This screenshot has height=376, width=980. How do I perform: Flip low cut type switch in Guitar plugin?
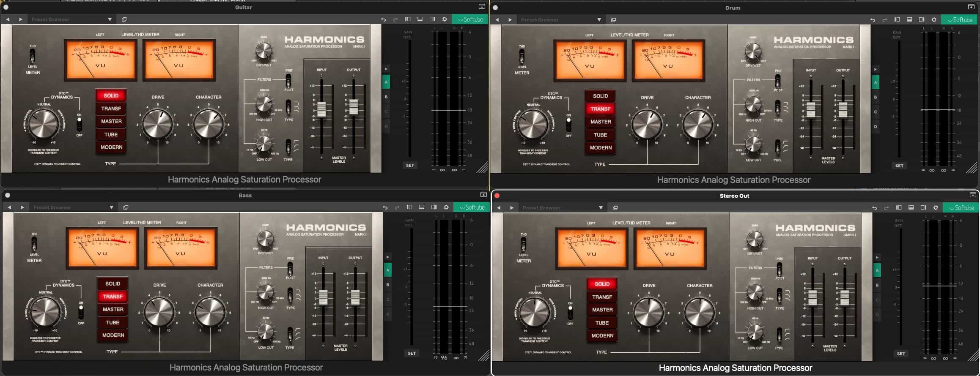288,147
